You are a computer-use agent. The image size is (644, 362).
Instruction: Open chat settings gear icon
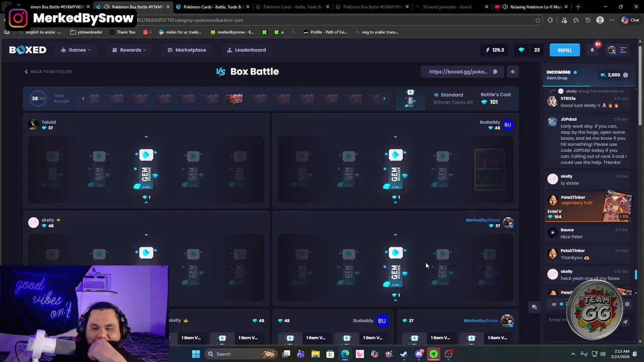627,304
